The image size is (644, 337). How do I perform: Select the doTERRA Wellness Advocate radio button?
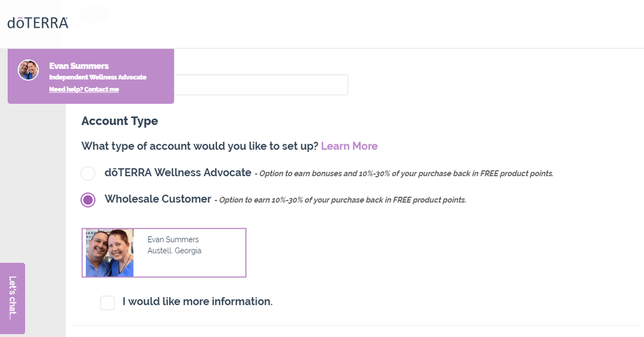pos(88,173)
